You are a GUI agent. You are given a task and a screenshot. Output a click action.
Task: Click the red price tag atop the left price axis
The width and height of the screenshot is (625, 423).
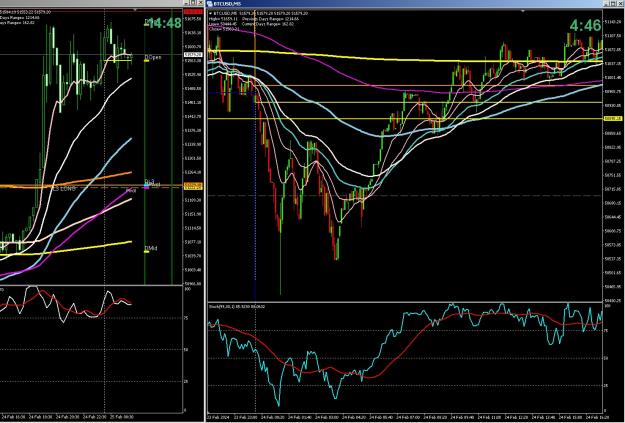click(193, 12)
